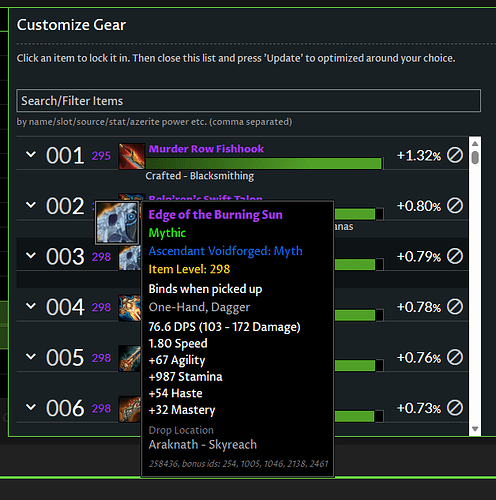Viewport: 496px width, 500px height.
Task: Click the scrollbar up arrow
Action: click(475, 144)
